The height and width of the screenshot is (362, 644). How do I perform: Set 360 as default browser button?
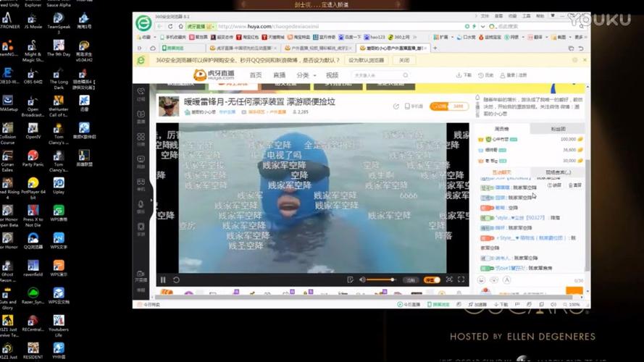pos(366,60)
